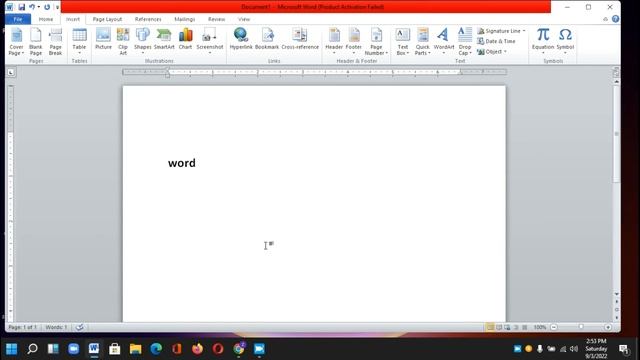
Task: Insert a Signature Line
Action: [501, 31]
